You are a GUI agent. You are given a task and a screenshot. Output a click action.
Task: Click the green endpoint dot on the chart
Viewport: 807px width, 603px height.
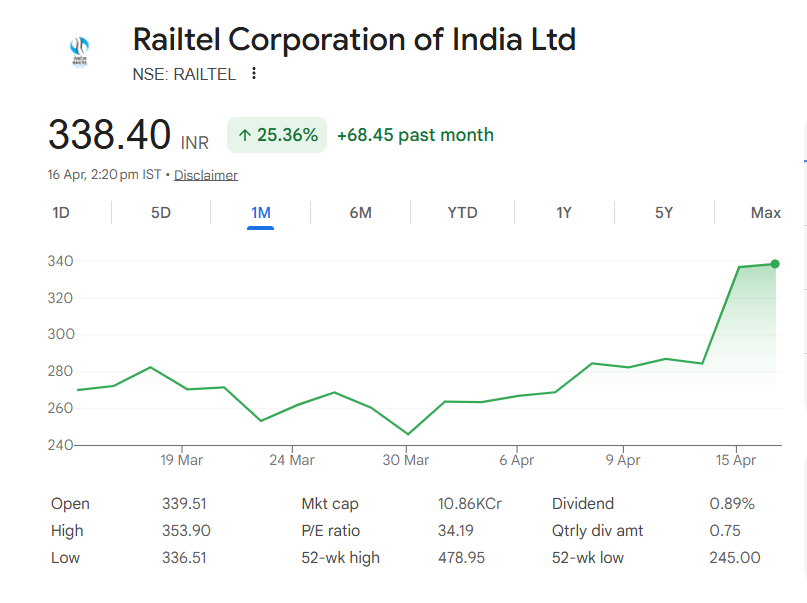774,264
